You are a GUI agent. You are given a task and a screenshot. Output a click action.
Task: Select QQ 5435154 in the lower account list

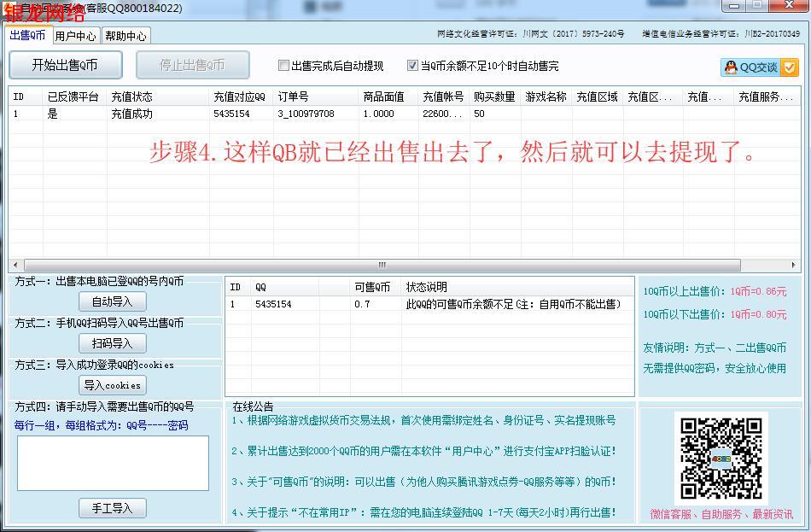coord(273,304)
